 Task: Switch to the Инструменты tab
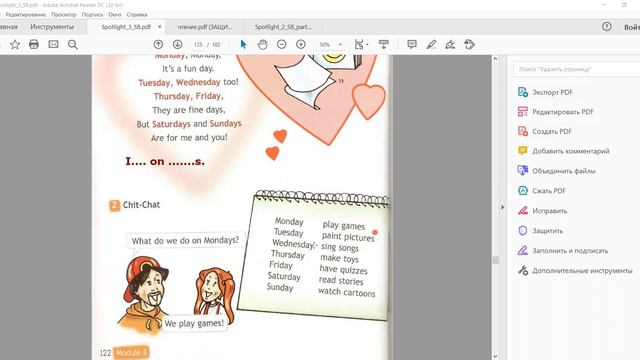tap(52, 27)
